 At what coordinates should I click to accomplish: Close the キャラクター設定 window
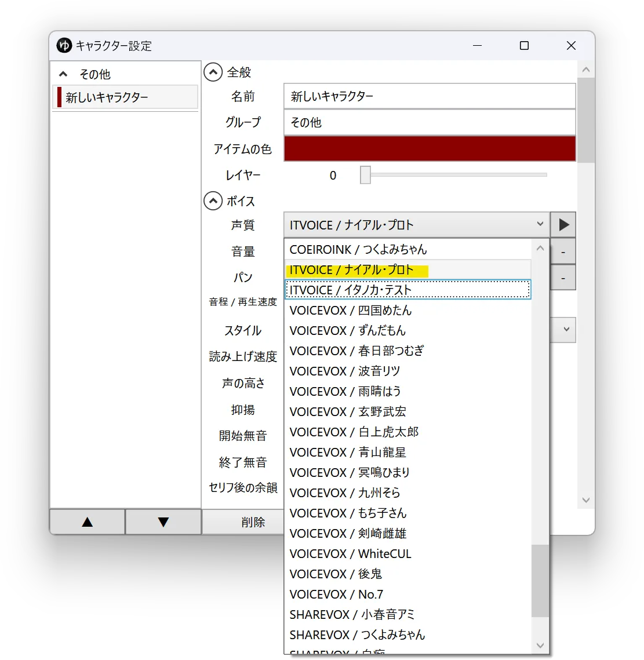tap(571, 45)
